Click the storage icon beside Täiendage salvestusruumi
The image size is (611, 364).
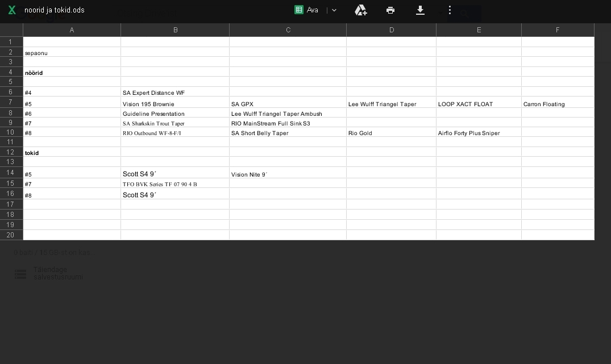(20, 274)
